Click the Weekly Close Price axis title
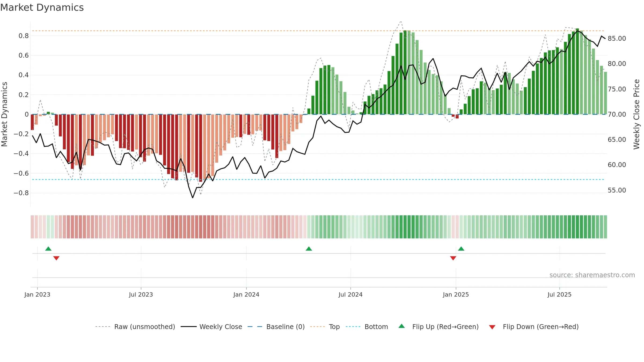The width and height of the screenshot is (644, 362). (x=636, y=114)
